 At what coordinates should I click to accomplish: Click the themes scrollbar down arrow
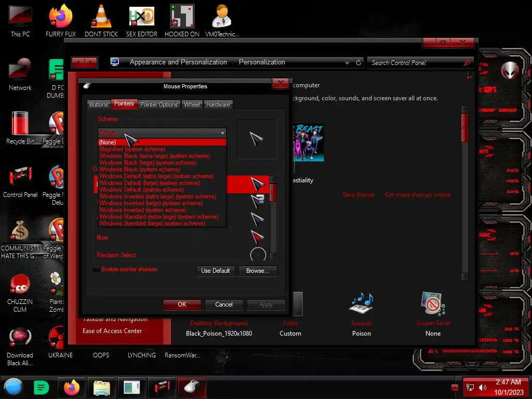tap(465, 276)
